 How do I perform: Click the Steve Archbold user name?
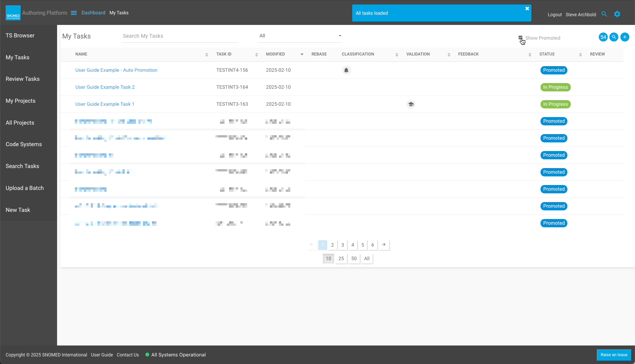click(x=581, y=15)
